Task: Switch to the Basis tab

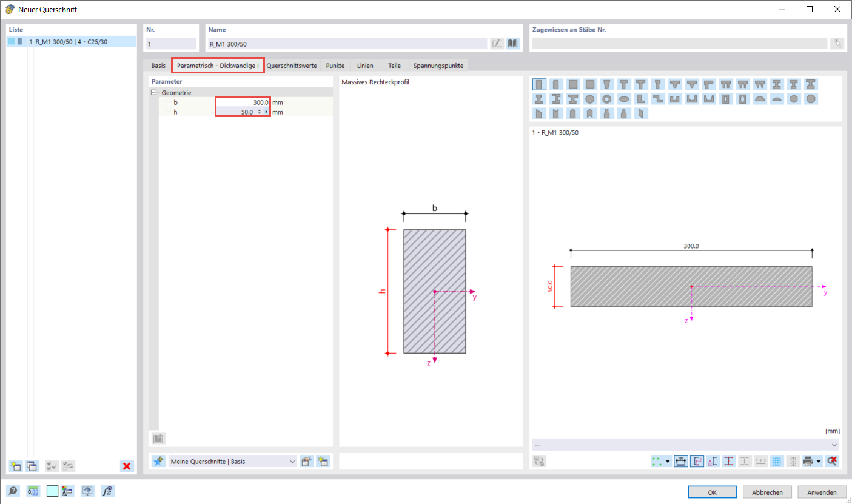Action: pos(158,65)
